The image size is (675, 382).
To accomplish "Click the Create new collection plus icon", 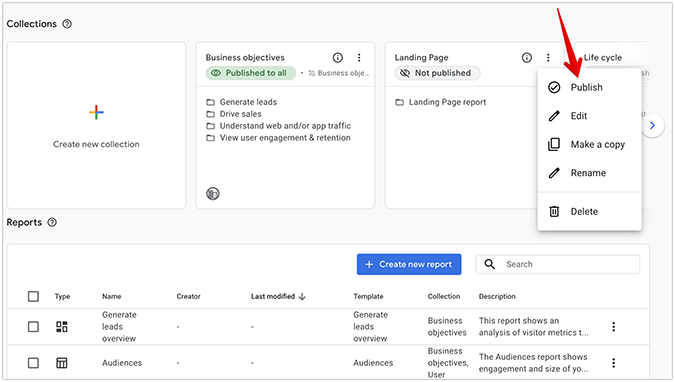I will click(x=96, y=112).
